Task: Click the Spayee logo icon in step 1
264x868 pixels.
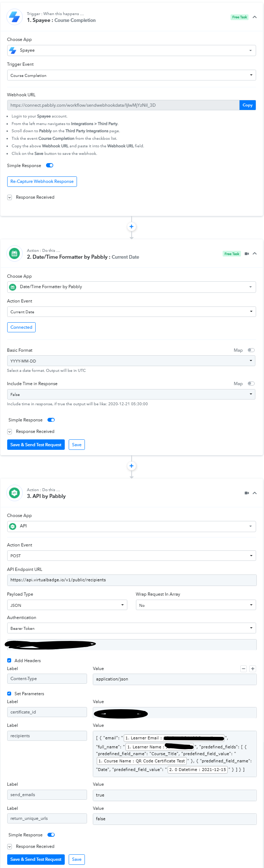Action: (15, 17)
